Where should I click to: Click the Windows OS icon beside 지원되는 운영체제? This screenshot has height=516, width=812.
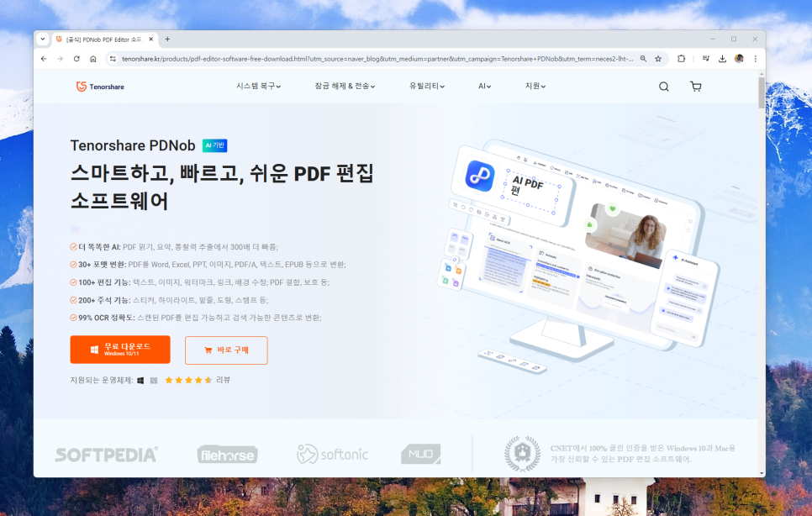pyautogui.click(x=140, y=381)
